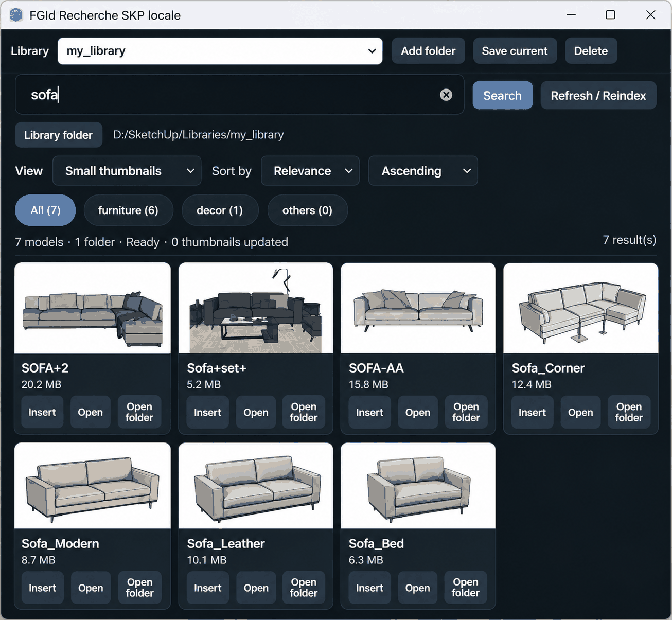Viewport: 672px width, 620px height.
Task: Open folder for Sofa+set+
Action: pos(304,412)
